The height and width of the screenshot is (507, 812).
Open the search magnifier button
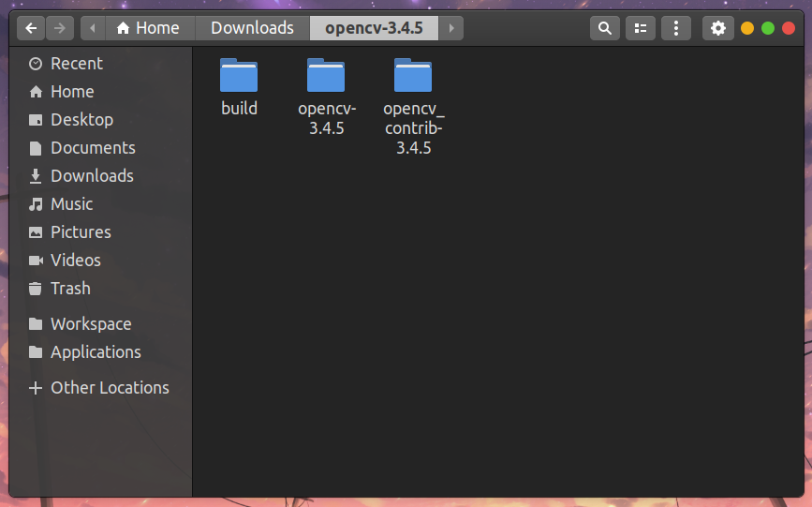click(x=605, y=28)
